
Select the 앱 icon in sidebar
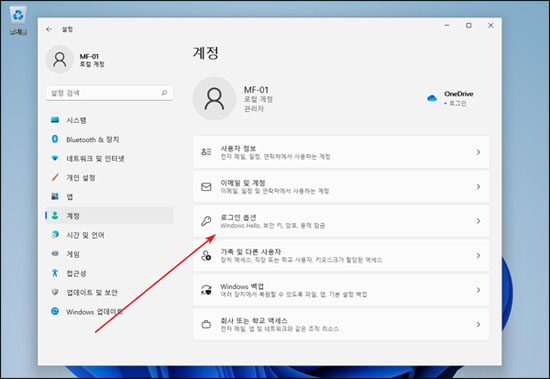pos(55,196)
